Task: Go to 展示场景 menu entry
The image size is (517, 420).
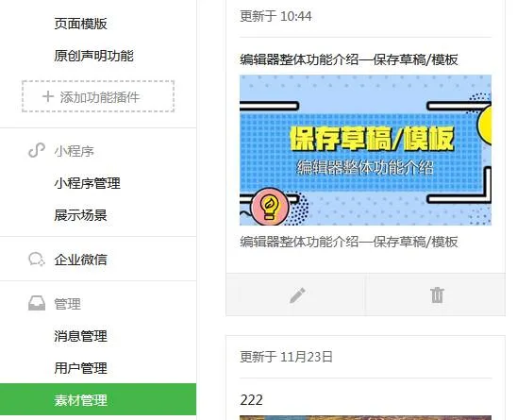Action: [x=81, y=215]
